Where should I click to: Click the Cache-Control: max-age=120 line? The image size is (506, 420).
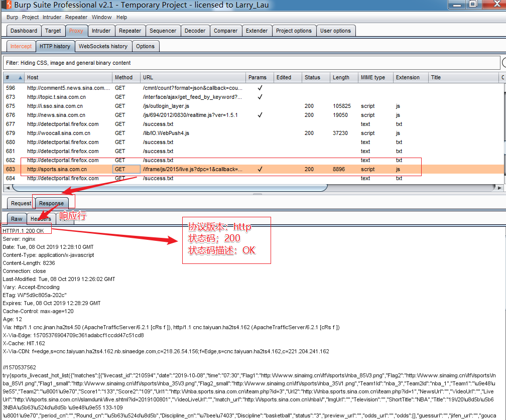tap(38, 311)
